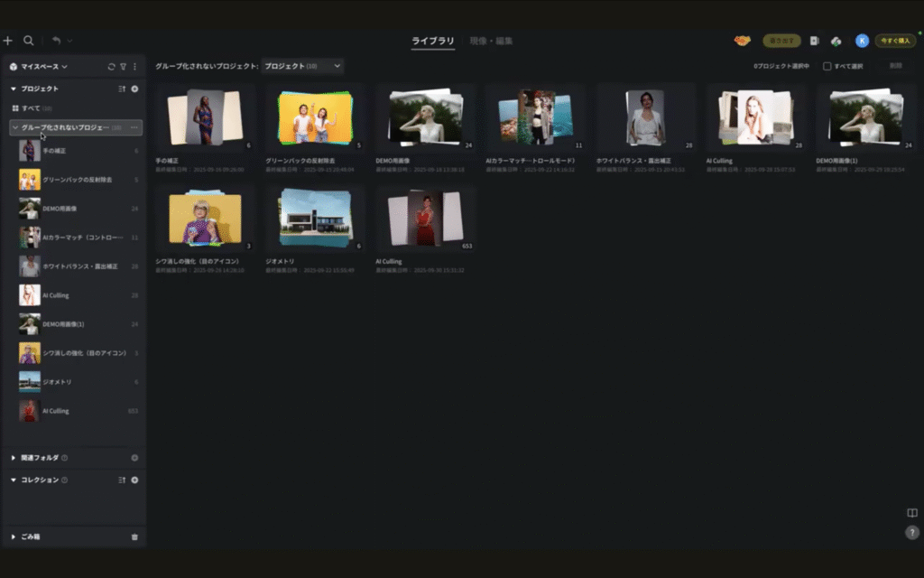This screenshot has height=578, width=924.
Task: Click the plus icon in top-left toolbar
Action: coord(8,41)
